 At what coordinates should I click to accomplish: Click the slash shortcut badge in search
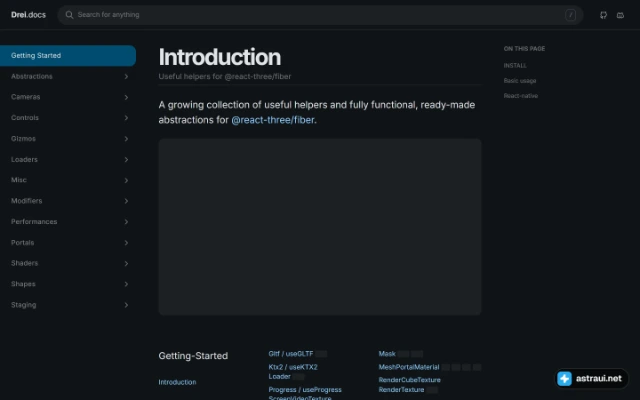pyautogui.click(x=570, y=15)
